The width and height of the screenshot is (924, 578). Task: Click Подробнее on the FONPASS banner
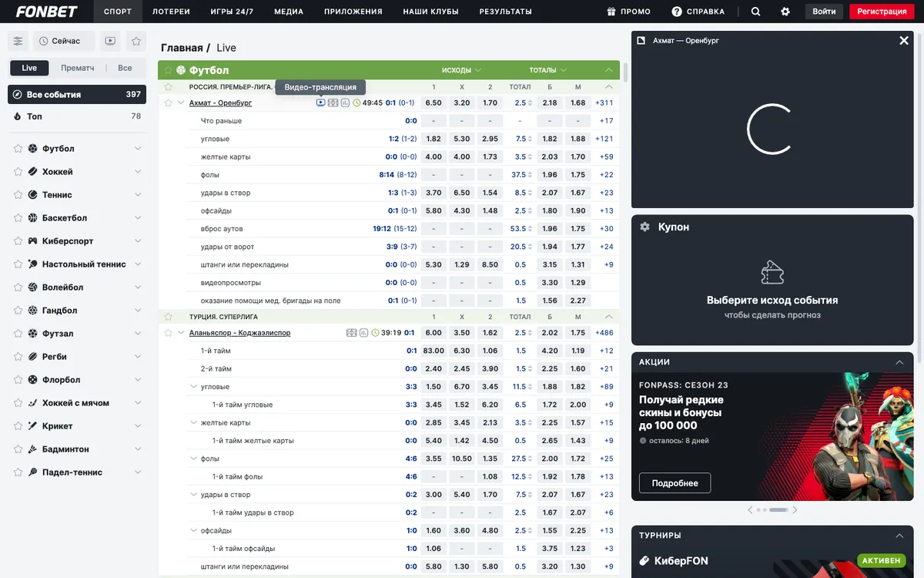pyautogui.click(x=675, y=483)
